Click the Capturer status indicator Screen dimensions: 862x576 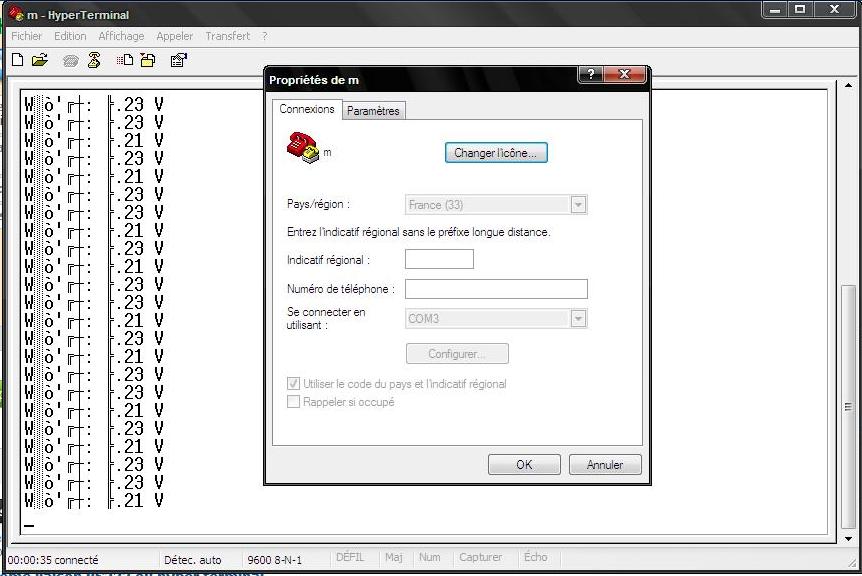480,557
